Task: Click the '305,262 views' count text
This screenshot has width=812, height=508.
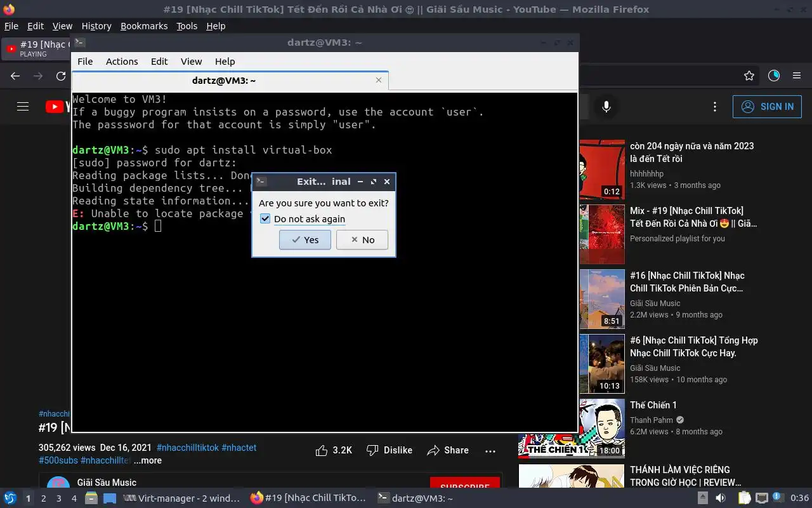Action: 67,448
